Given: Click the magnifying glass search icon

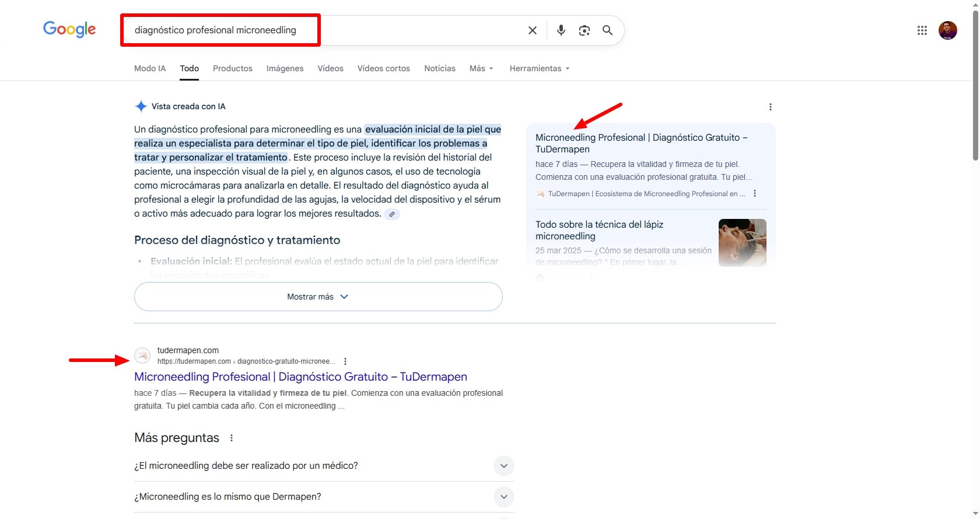Looking at the screenshot, I should [x=607, y=30].
